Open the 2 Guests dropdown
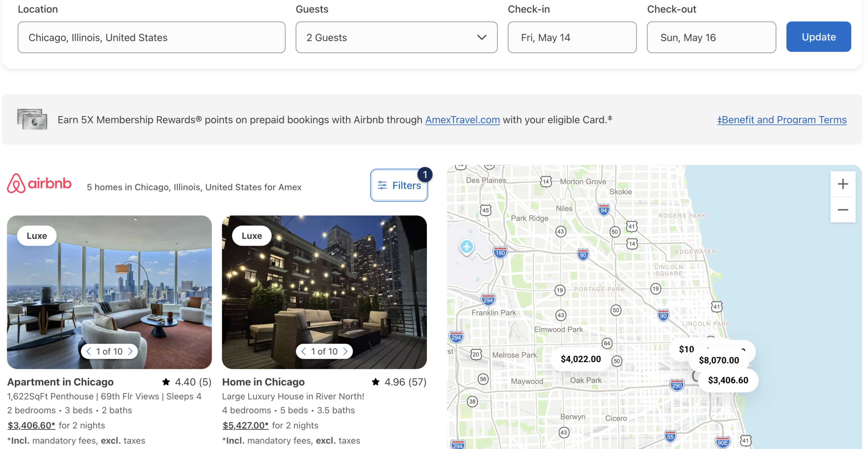Screen dimensions: 868x449 [396, 37]
